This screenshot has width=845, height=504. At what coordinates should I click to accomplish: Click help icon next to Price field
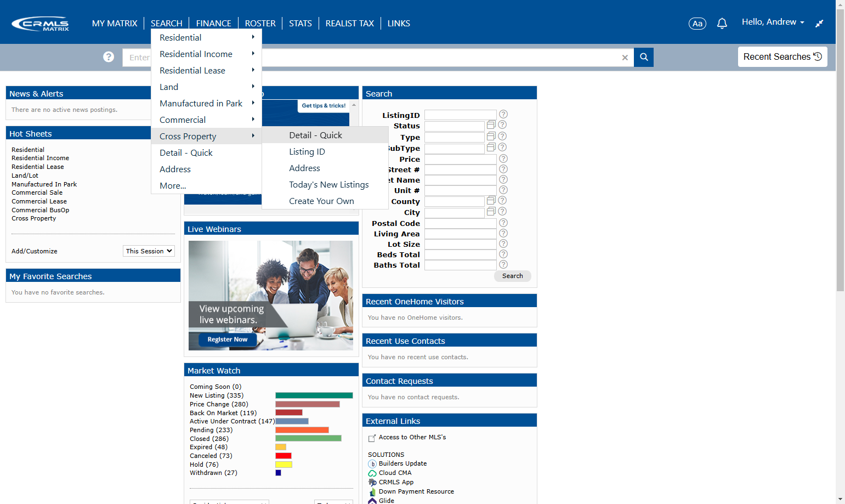(503, 158)
